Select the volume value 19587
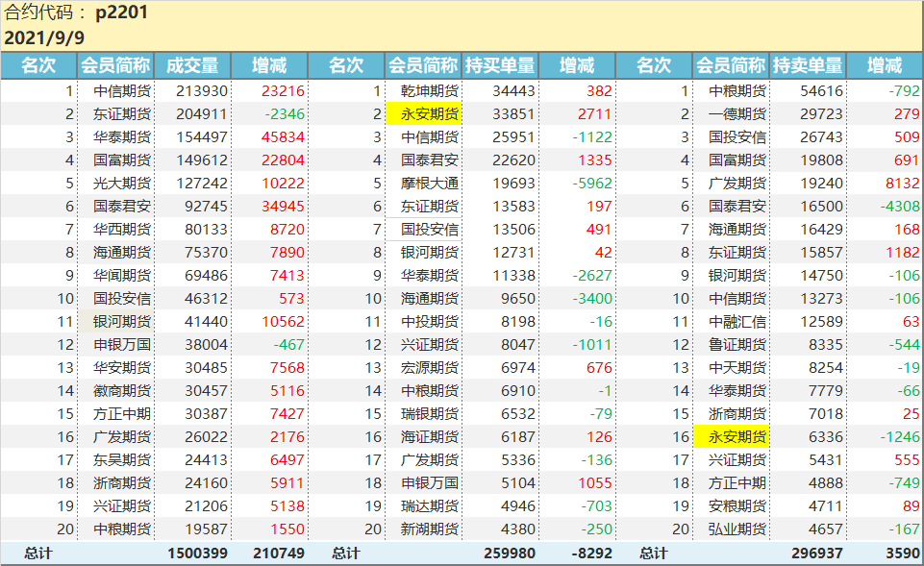This screenshot has height=566, width=924. point(206,529)
